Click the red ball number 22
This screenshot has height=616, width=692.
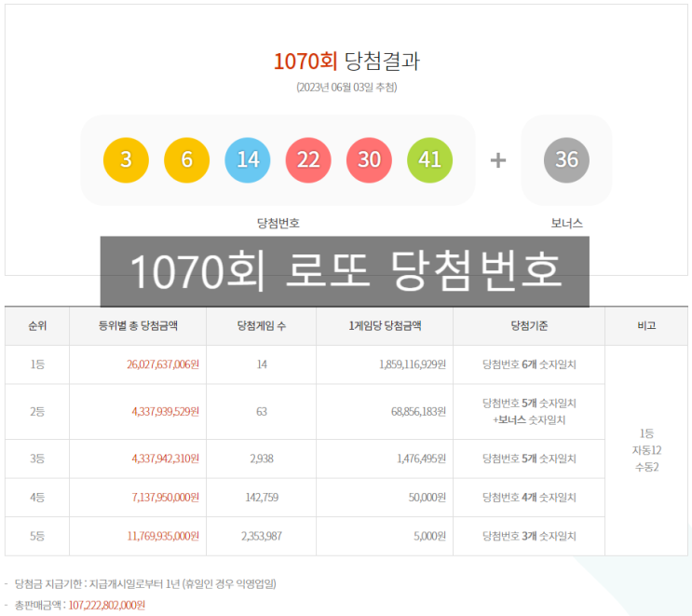pos(308,160)
